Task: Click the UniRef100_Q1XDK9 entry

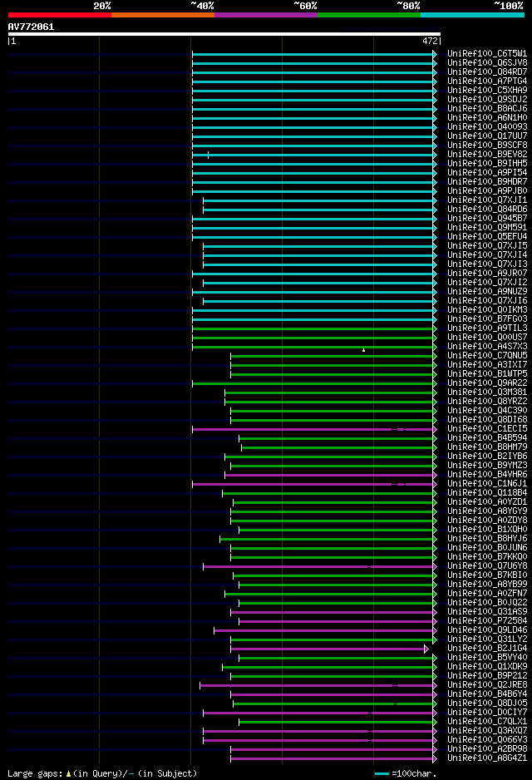Action: (x=487, y=666)
